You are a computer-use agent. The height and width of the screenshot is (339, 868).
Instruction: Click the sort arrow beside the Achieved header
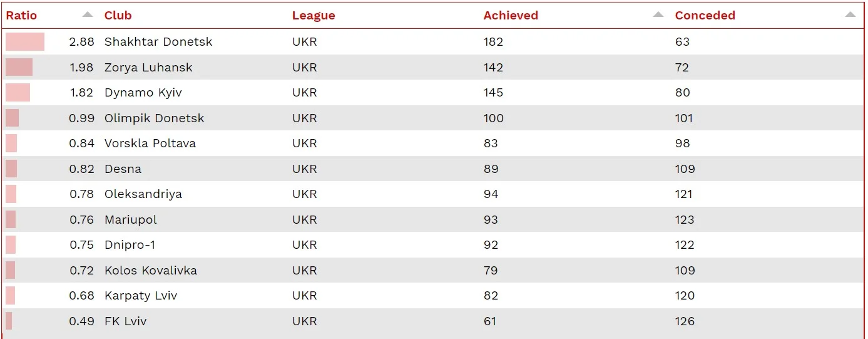coord(658,14)
